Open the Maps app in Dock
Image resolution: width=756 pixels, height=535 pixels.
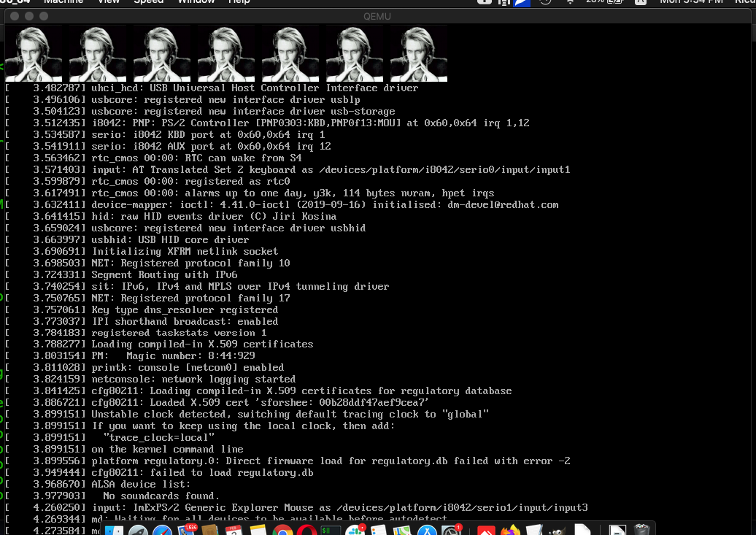pos(403,530)
